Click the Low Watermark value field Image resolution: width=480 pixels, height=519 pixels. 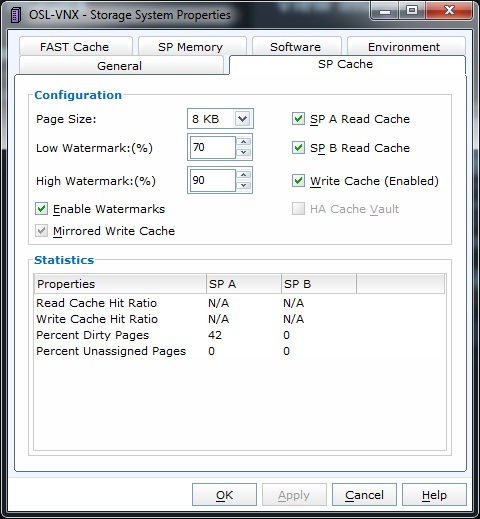coord(213,147)
